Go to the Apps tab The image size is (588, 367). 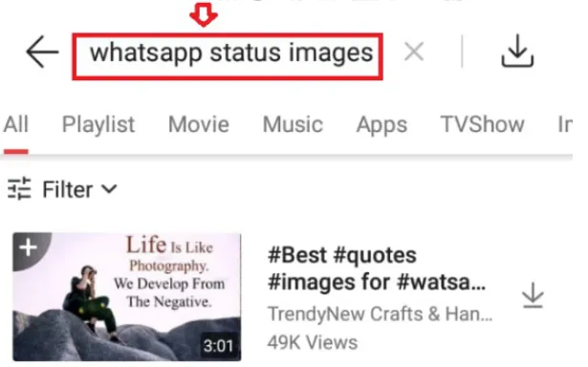click(381, 125)
